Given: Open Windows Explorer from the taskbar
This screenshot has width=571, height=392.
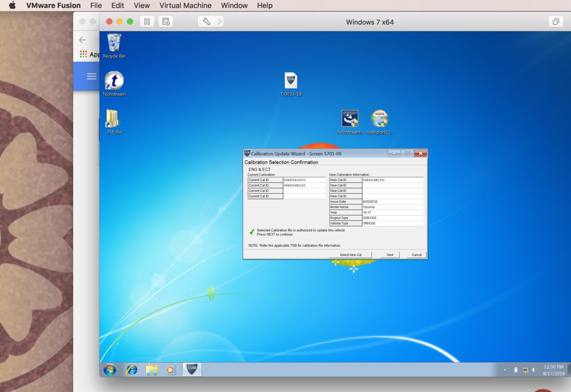Looking at the screenshot, I should point(152,370).
